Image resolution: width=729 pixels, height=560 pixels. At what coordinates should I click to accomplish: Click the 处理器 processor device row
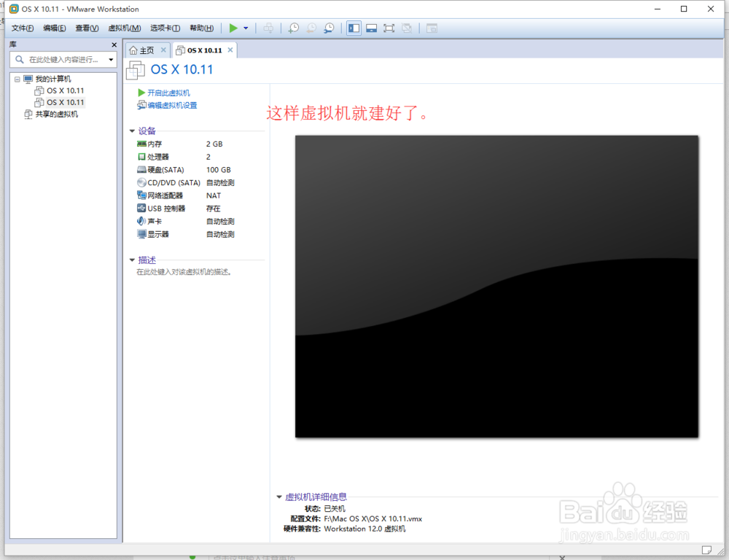tap(186, 157)
